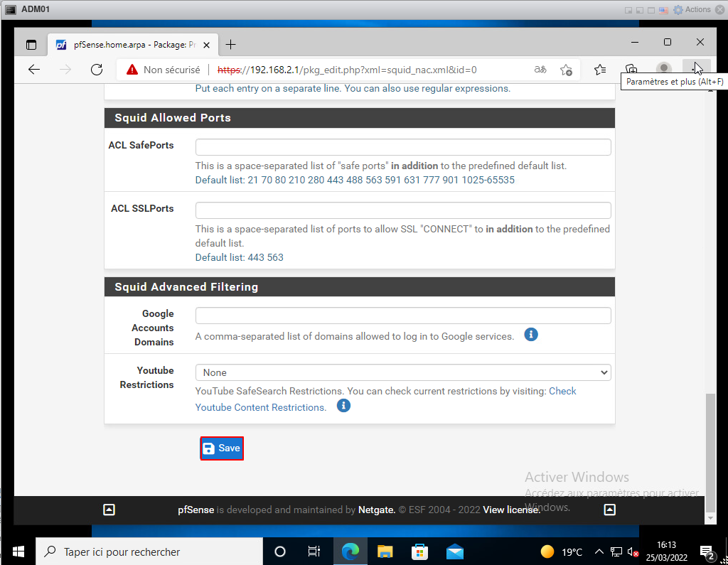Click the left footer scroll-to-top icon
The image size is (728, 565).
tap(109, 510)
